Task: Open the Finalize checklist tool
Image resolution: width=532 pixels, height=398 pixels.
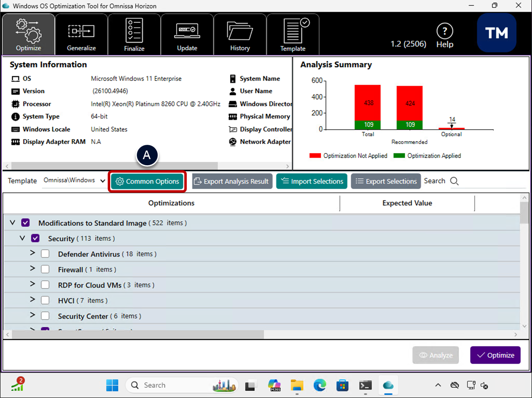Action: pyautogui.click(x=134, y=35)
